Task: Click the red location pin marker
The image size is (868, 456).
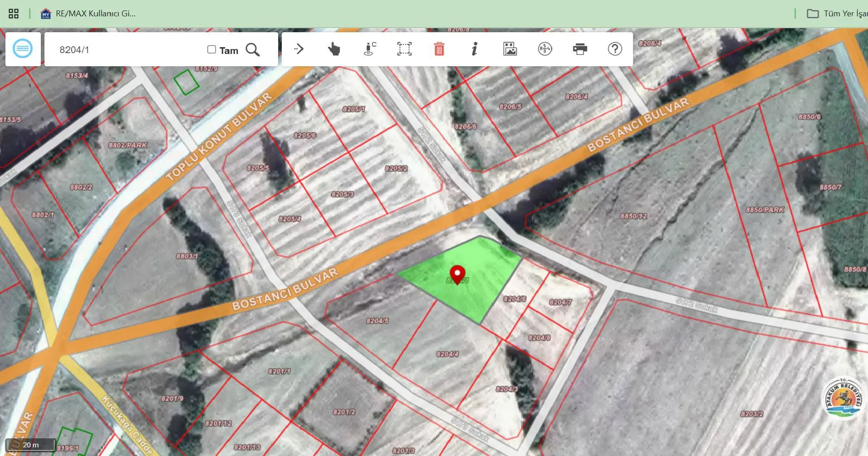Action: (457, 275)
